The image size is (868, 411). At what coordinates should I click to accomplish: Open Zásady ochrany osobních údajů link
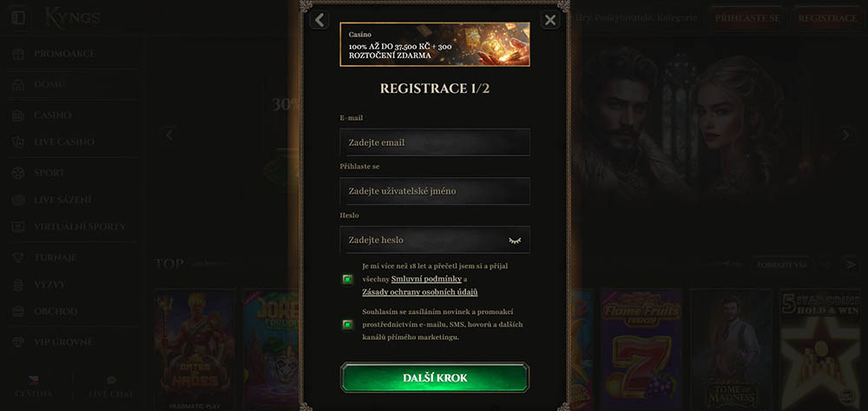coord(419,292)
